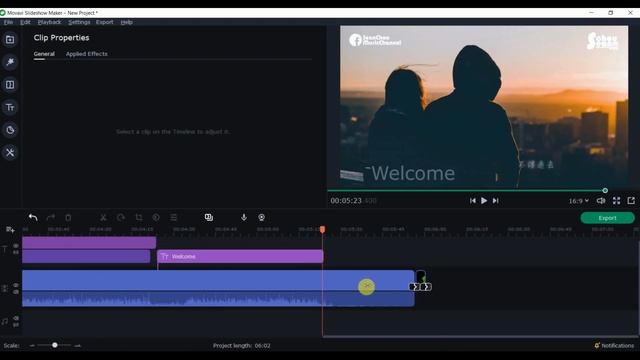Open the Help menu
The image size is (640, 360).
point(127,22)
